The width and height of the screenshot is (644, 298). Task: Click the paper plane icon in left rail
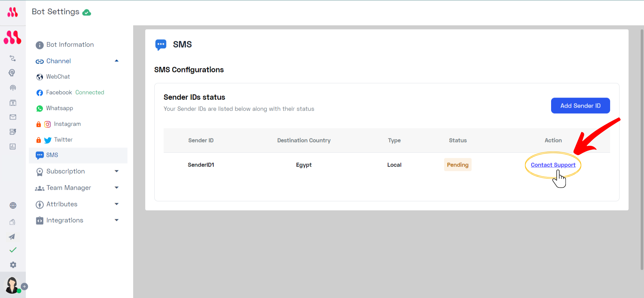pyautogui.click(x=12, y=237)
